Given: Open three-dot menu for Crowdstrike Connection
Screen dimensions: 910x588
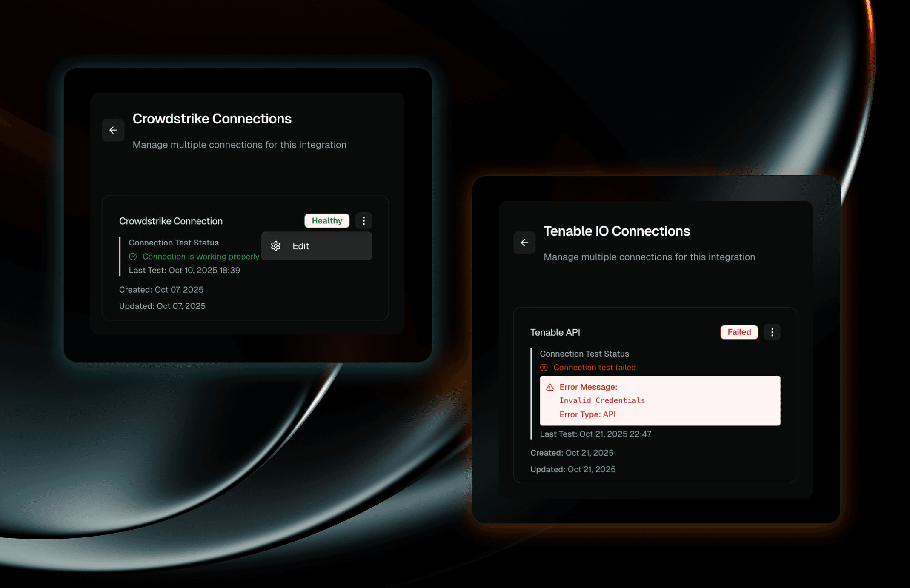Looking at the screenshot, I should (x=363, y=221).
